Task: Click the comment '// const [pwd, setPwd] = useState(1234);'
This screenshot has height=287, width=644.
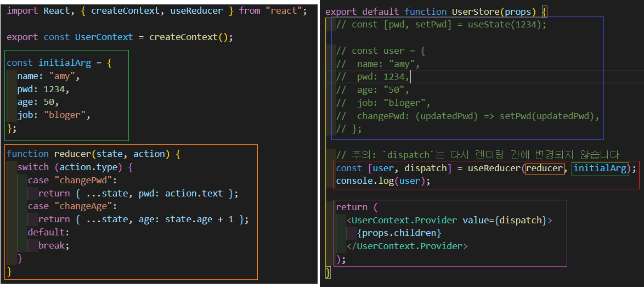Action: click(x=442, y=25)
